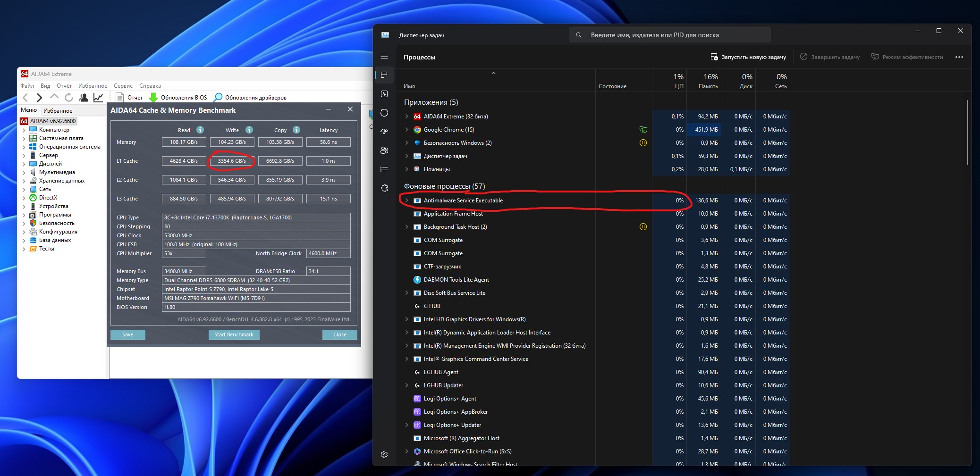Open Обновления BIOS in AIDA64 toolbar
Viewport: 980px width, 476px height.
click(178, 98)
